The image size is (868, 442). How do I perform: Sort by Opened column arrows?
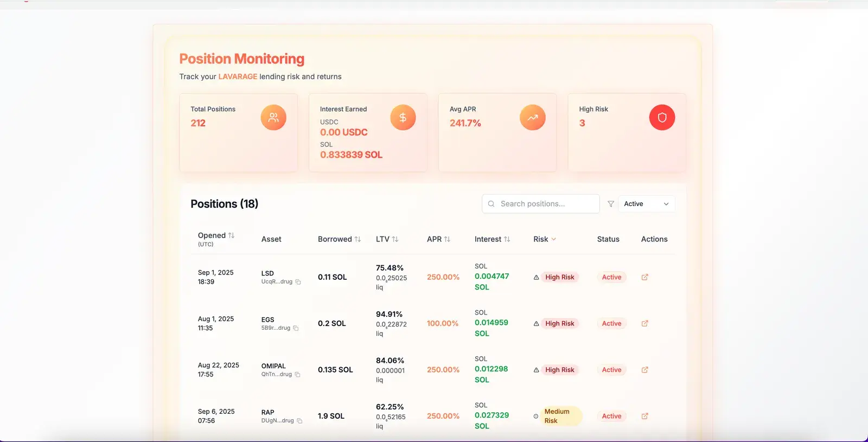point(231,235)
